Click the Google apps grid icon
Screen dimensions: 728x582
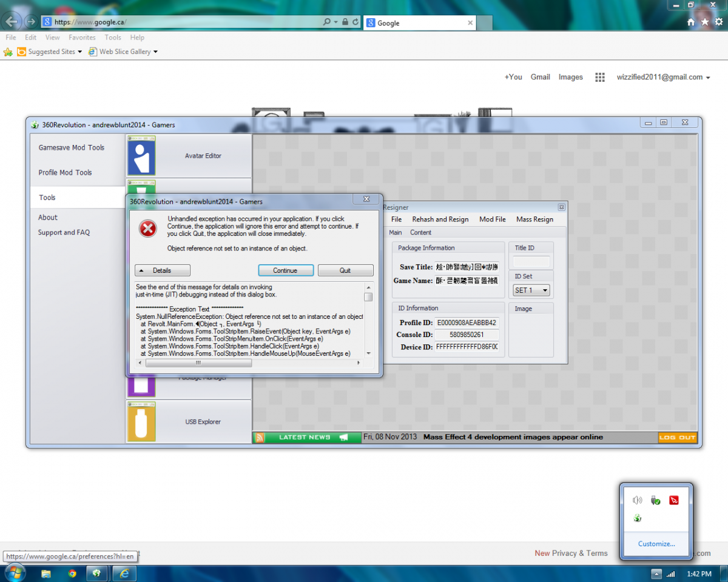tap(600, 78)
